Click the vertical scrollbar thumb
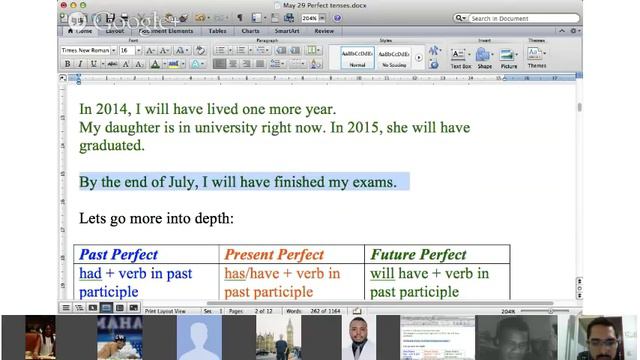The width and height of the screenshot is (640, 360). coord(579,107)
